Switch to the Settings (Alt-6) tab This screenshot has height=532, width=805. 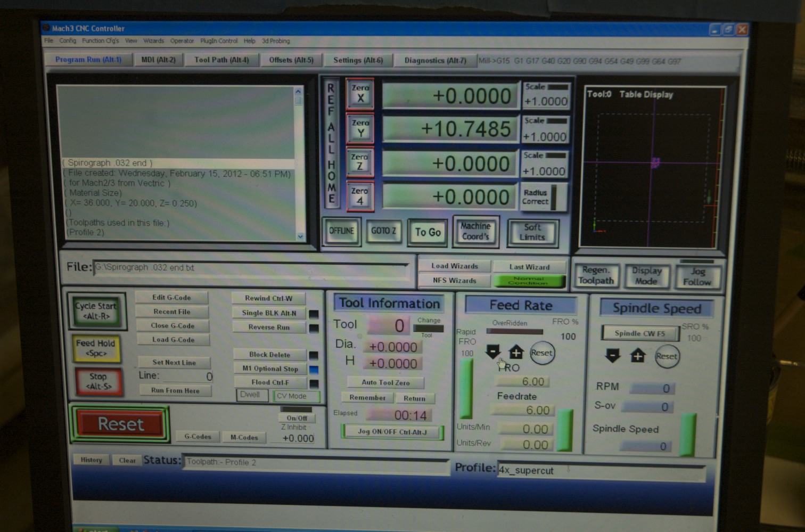[358, 60]
